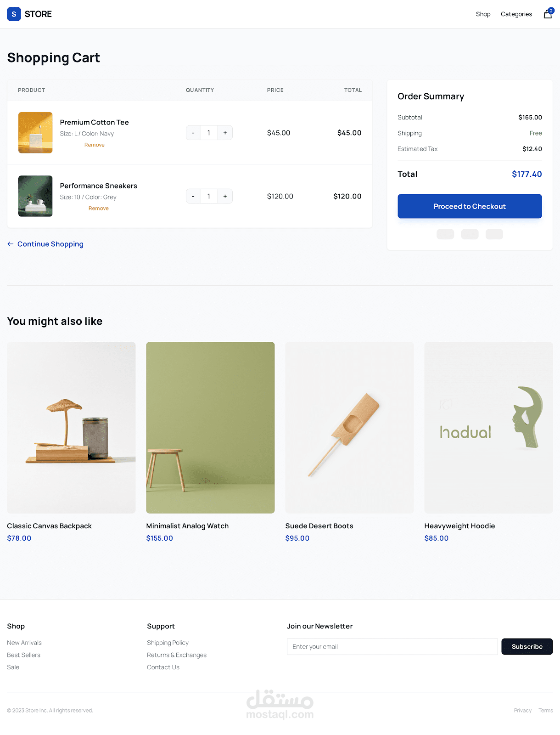Image resolution: width=560 pixels, height=735 pixels.
Task: Increase Premium Cotton Tee quantity with plus
Action: click(x=225, y=133)
